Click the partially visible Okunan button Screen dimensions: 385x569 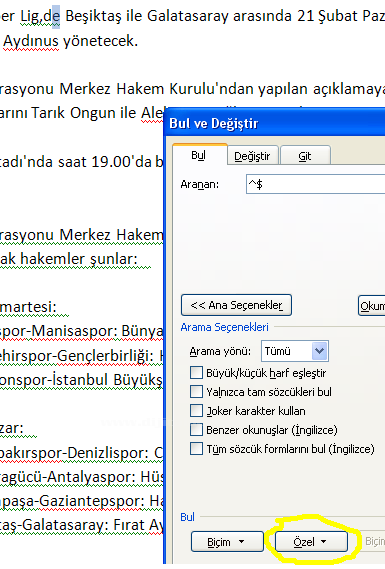click(x=372, y=306)
